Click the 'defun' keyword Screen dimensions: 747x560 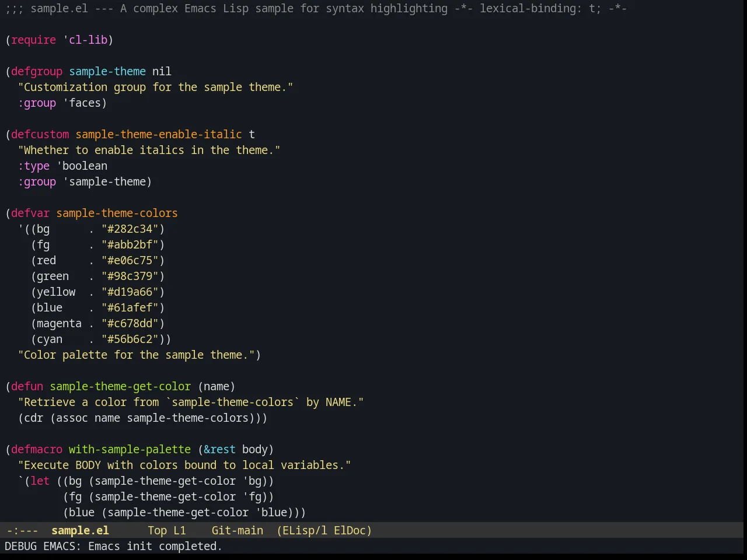[x=27, y=386]
